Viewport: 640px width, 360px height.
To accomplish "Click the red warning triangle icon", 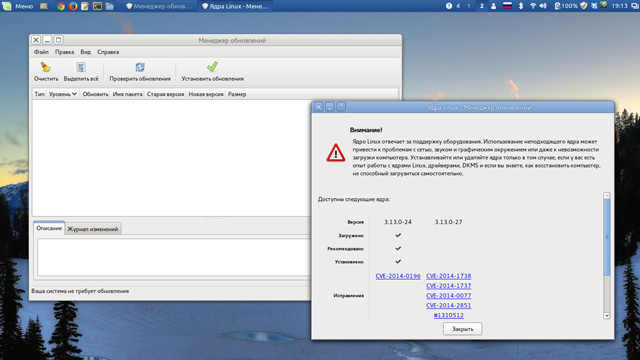I will point(336,152).
